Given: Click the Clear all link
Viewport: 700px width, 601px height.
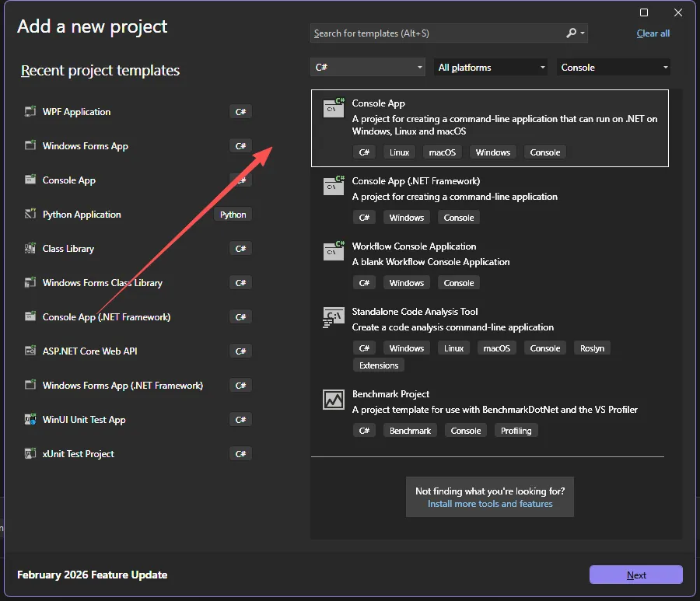Looking at the screenshot, I should 653,33.
